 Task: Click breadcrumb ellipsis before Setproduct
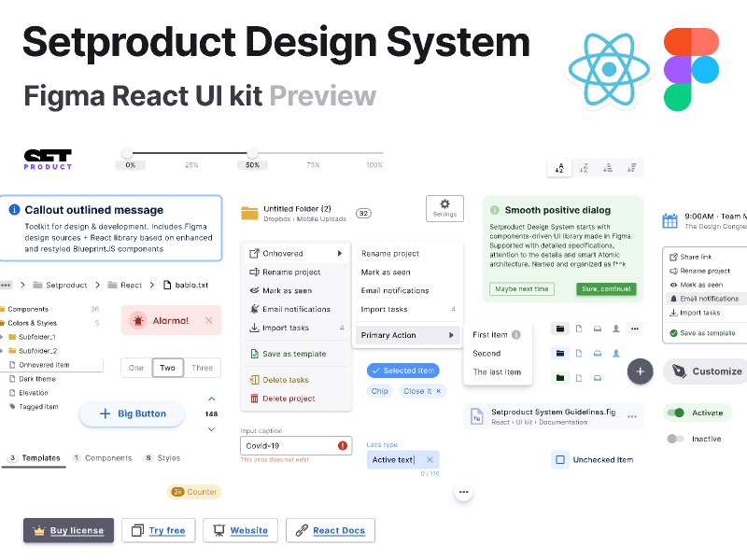tap(6, 286)
